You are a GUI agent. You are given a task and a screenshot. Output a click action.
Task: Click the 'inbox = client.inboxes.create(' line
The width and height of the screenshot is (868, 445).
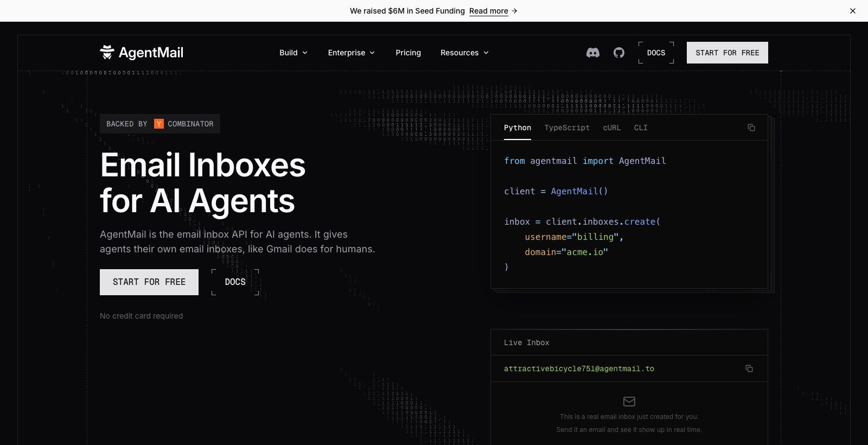582,221
